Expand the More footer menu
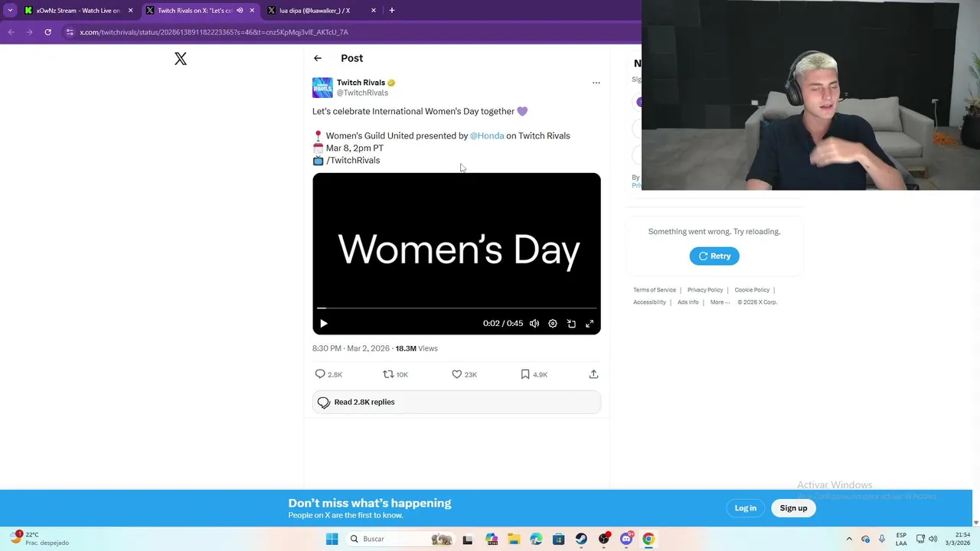Screen dimensions: 980x551 (720, 302)
